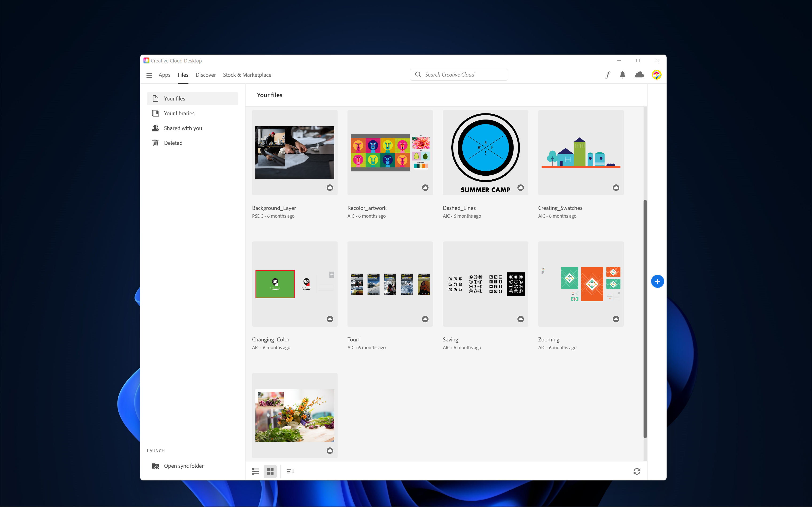Select the Your files sidebar entry
Viewport: 812px width, 507px height.
click(x=174, y=98)
